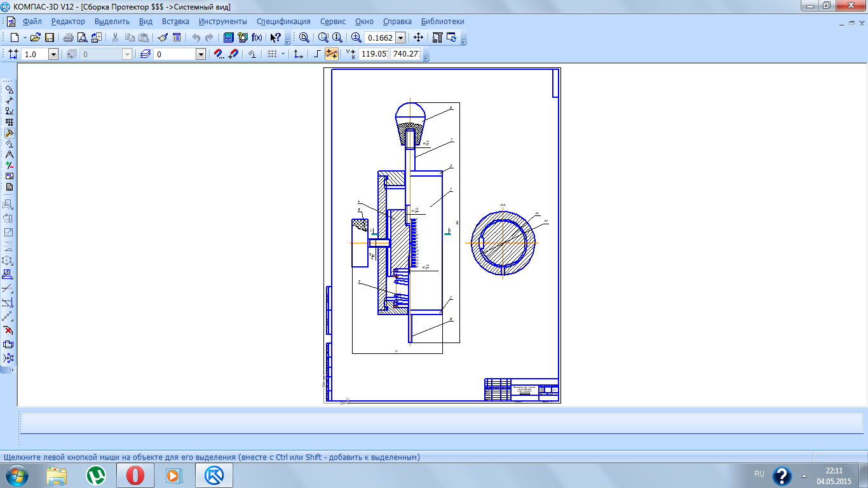The height and width of the screenshot is (488, 868).
Task: Toggle the disable-snaps magnet icon
Action: pos(233,55)
